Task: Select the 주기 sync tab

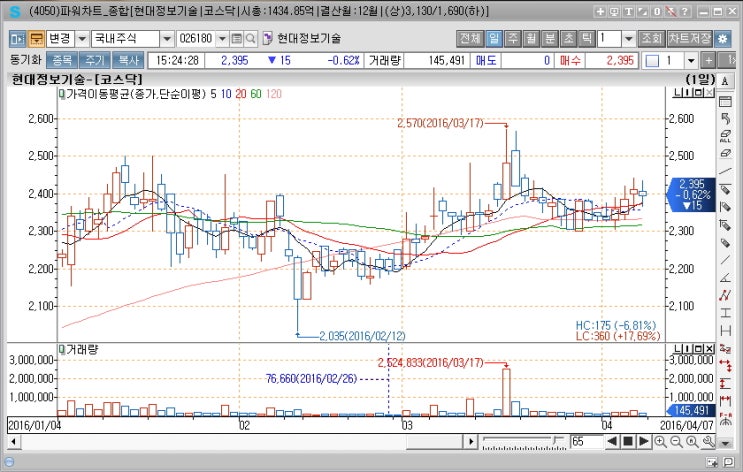Action: point(95,60)
